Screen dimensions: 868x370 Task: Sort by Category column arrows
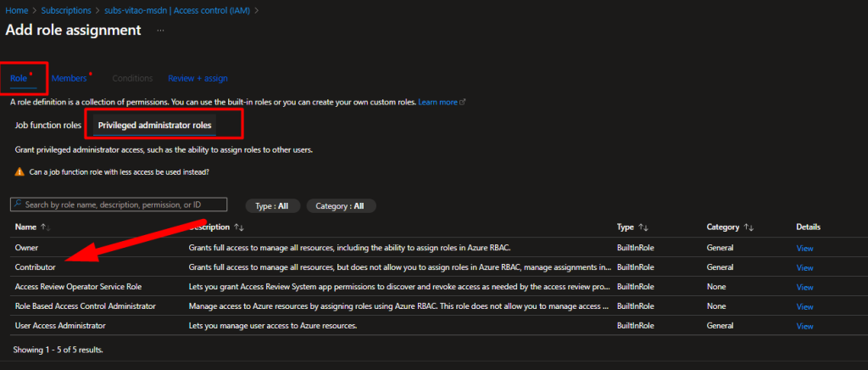coord(748,227)
